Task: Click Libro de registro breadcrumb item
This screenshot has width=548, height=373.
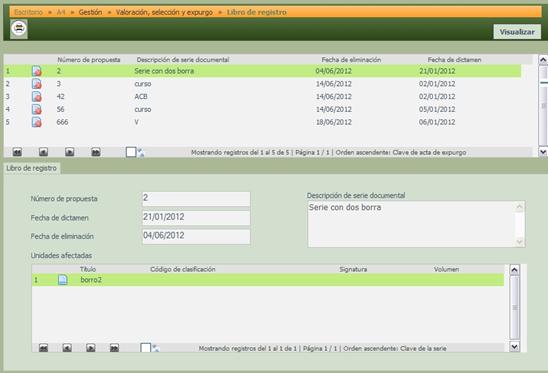Action: tap(257, 12)
